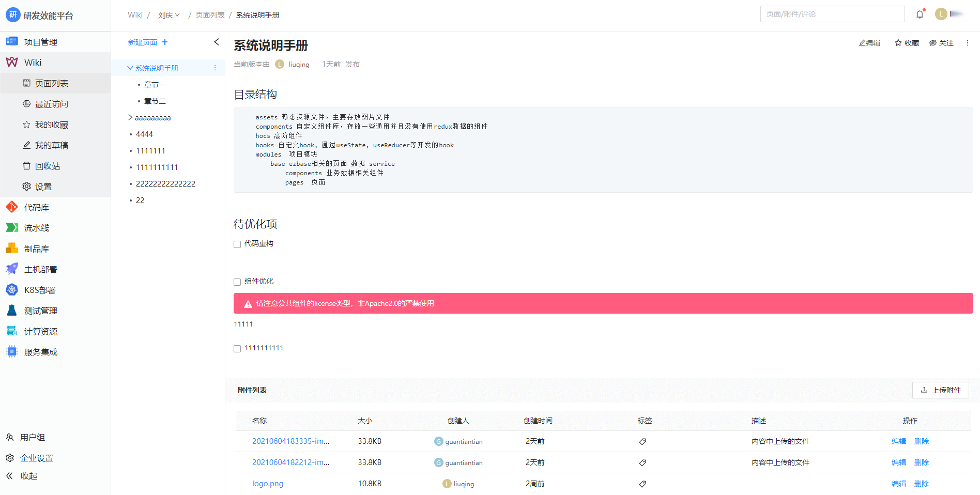Collapse the 系统说明手册 tree node
Viewport: 980px width, 495px height.
(130, 68)
